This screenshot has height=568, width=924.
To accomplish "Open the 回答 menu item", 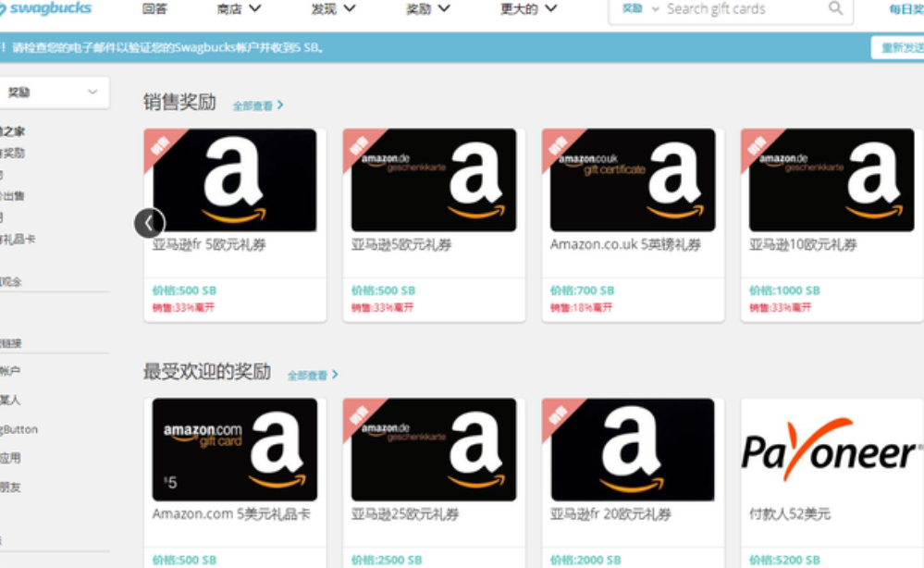I will click(x=154, y=9).
